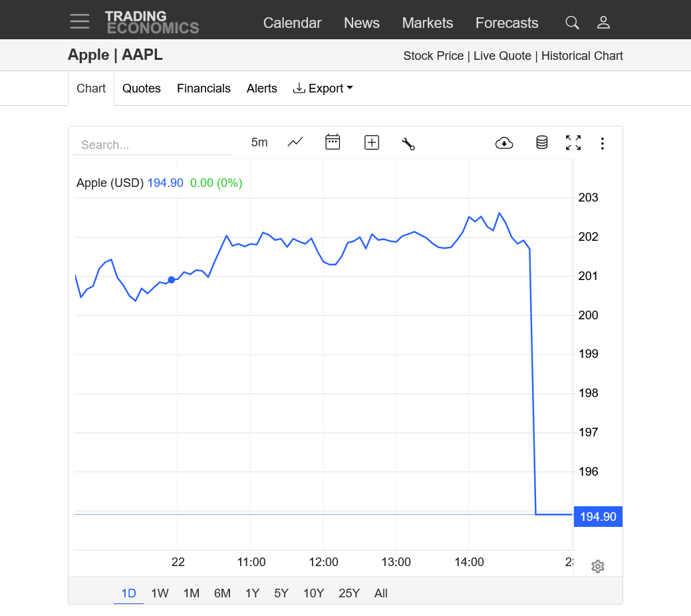Switch to the Quotes tab
Screen dimensions: 691x616
142,88
